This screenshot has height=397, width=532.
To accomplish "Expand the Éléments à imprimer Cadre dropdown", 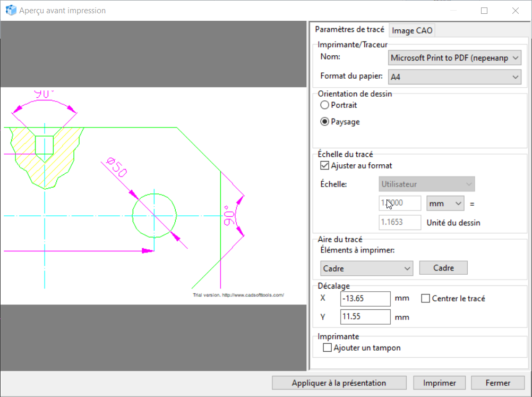I will (x=366, y=268).
